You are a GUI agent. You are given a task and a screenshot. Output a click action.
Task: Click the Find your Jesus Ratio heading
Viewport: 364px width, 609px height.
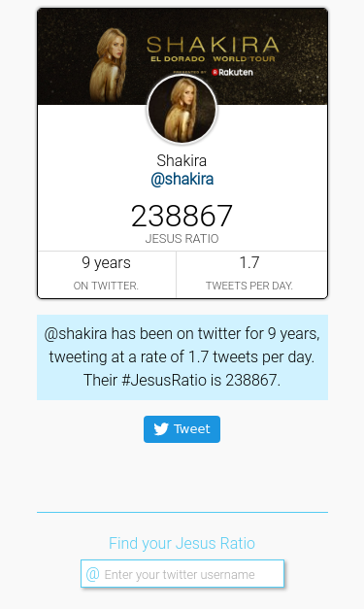tap(182, 543)
